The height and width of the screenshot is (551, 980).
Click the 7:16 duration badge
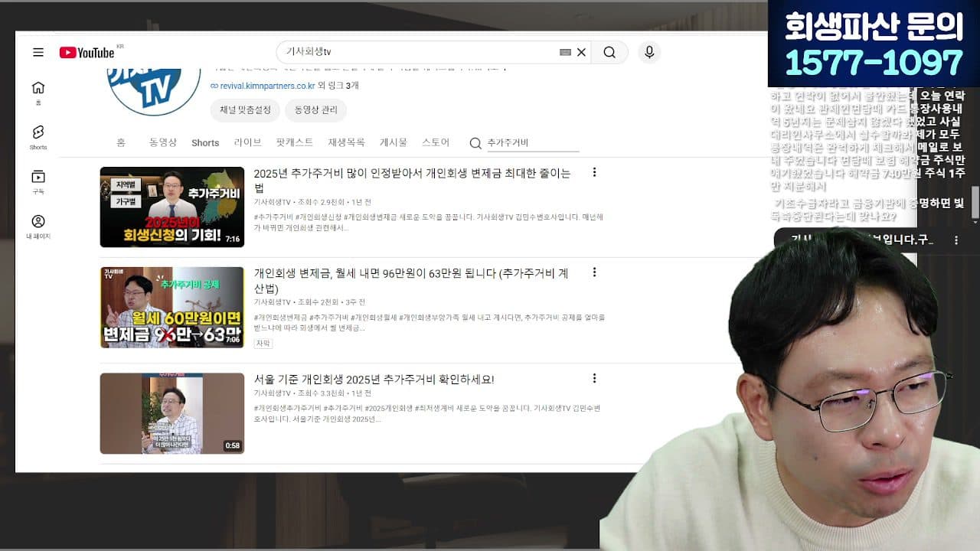[232, 239]
